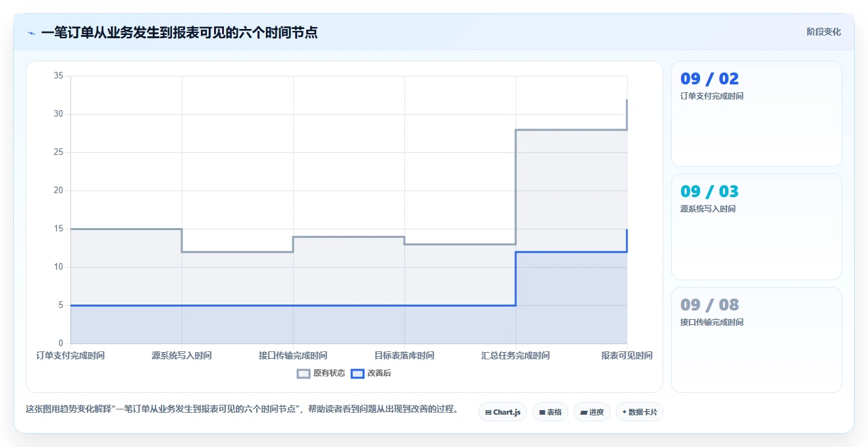Click the y-axis value 10

[x=59, y=267]
